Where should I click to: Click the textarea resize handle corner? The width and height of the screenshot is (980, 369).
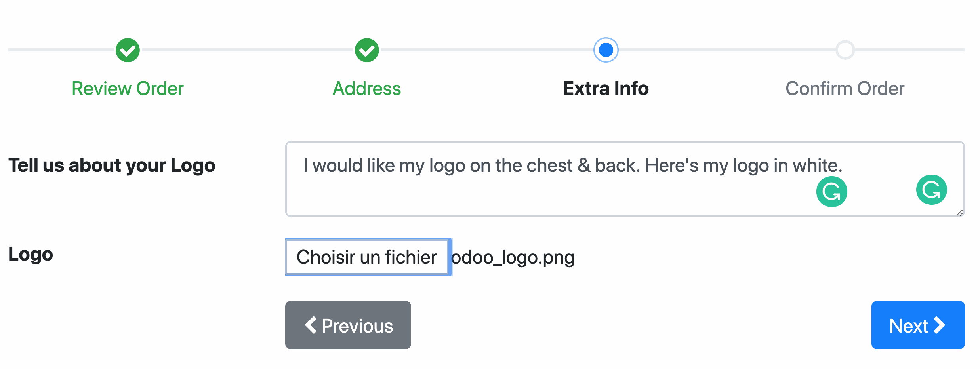point(959,213)
